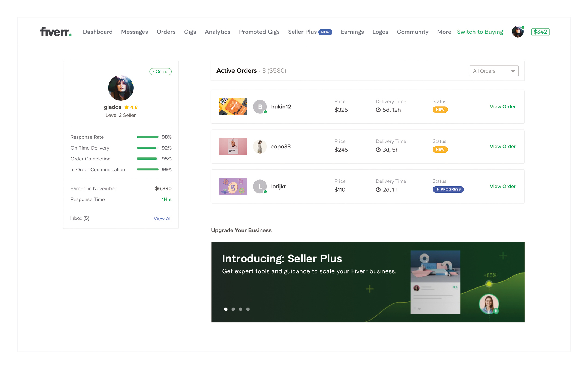Click copo33's buyer avatar photo

(x=260, y=147)
